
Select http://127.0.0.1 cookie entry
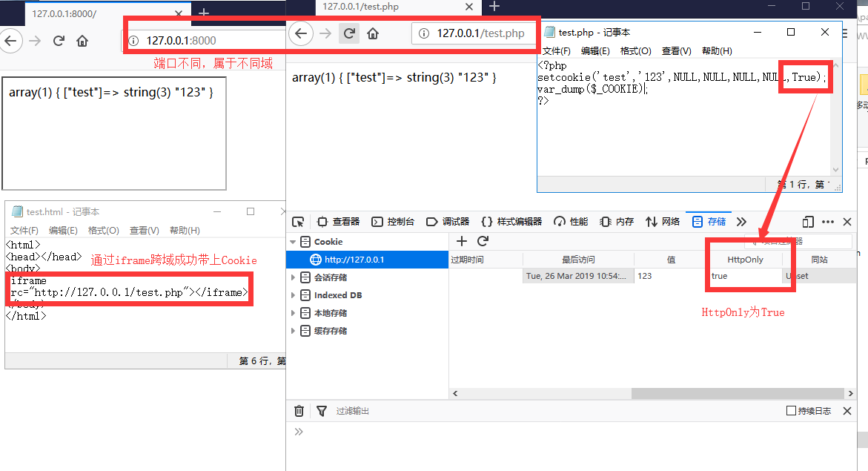coord(367,260)
